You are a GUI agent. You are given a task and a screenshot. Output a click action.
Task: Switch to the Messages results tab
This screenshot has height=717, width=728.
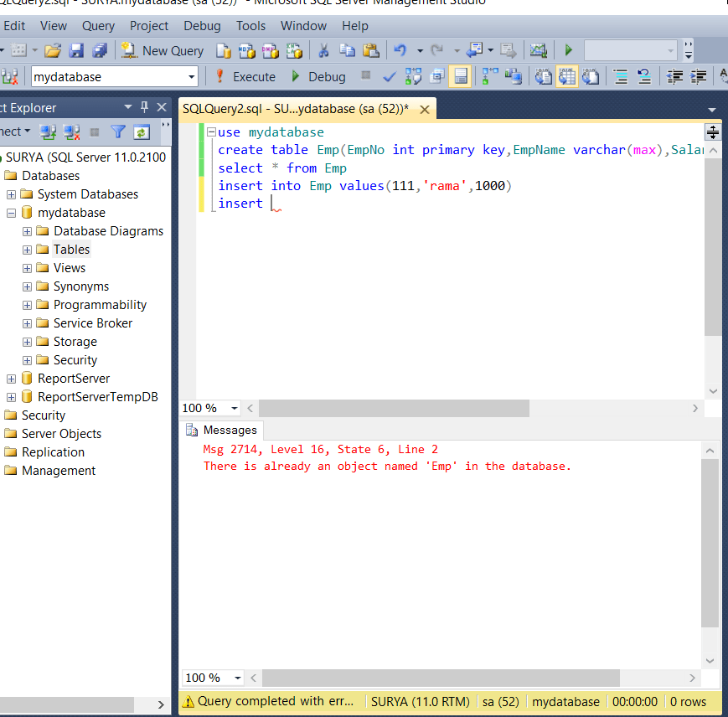(x=221, y=431)
